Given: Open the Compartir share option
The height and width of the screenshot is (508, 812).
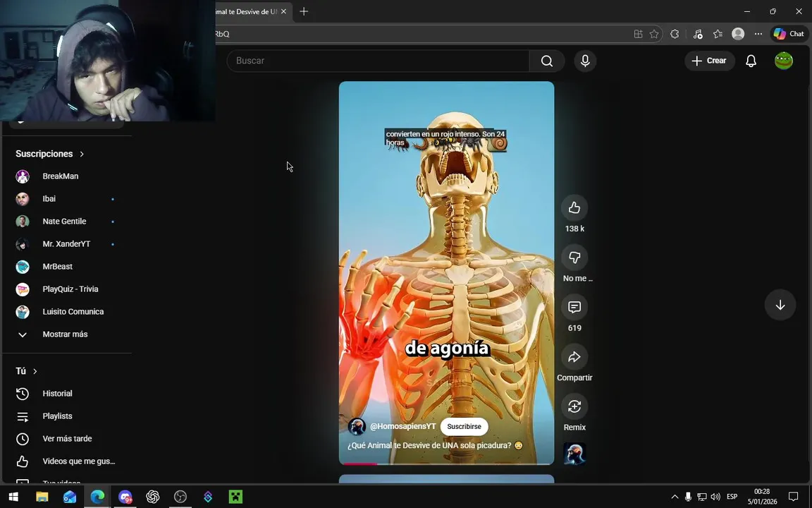Looking at the screenshot, I should point(574,357).
